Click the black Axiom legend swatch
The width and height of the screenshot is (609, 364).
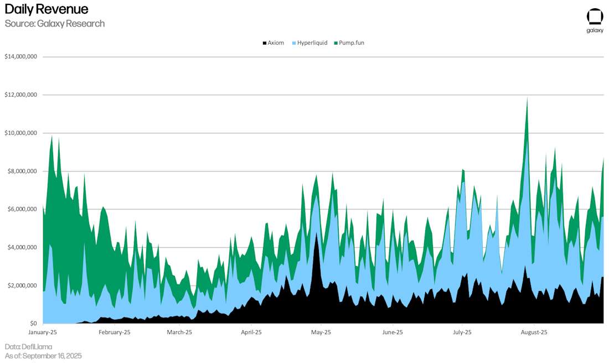click(265, 43)
